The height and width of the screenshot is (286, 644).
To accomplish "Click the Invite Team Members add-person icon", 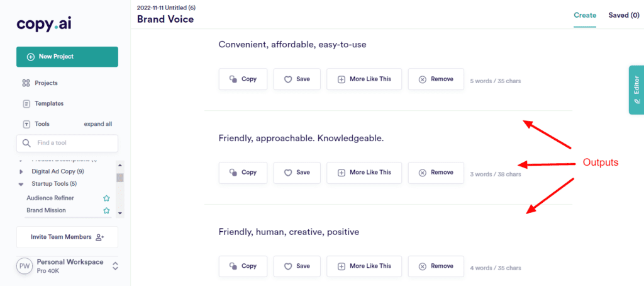I will [x=99, y=237].
